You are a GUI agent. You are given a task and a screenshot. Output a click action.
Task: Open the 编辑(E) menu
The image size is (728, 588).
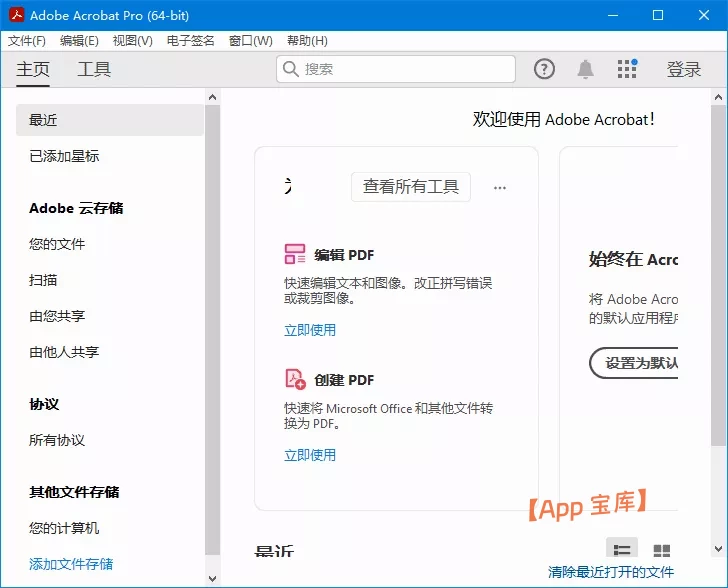click(79, 41)
